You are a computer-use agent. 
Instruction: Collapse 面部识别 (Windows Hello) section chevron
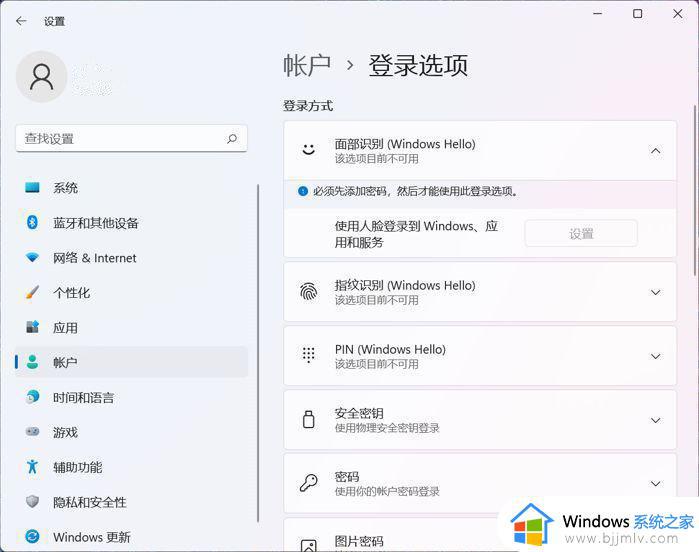pos(655,151)
